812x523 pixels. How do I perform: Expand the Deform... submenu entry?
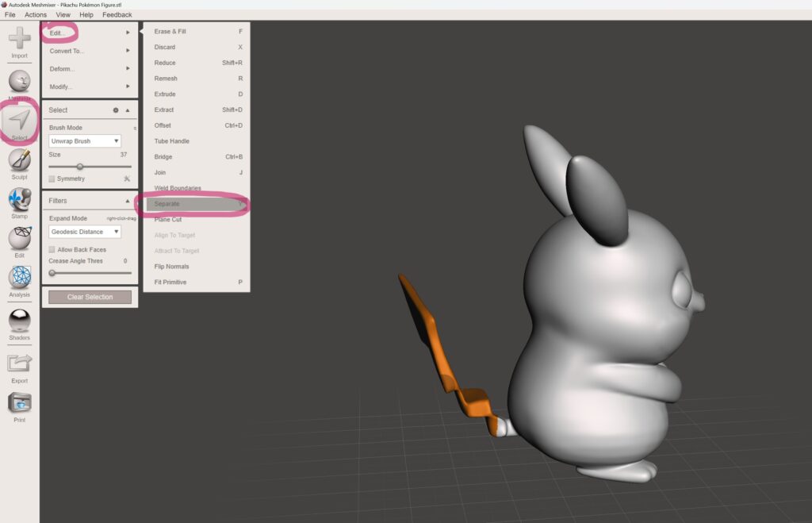point(90,69)
